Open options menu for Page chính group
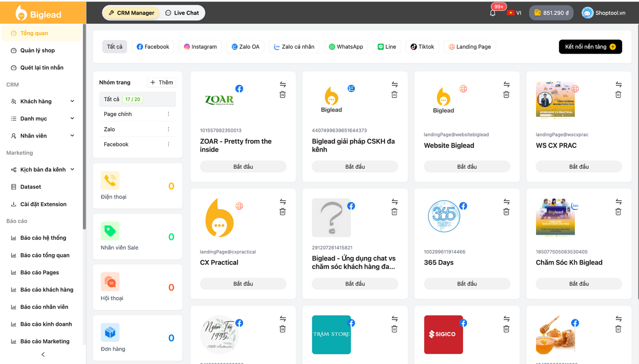The width and height of the screenshot is (639, 364). coord(168,114)
